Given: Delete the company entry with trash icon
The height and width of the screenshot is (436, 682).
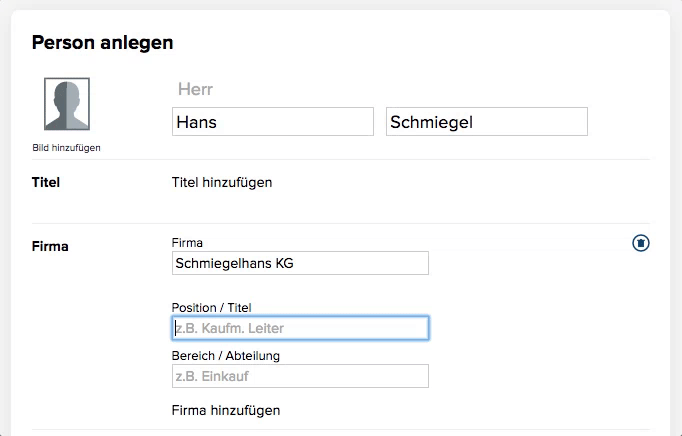Looking at the screenshot, I should 641,243.
